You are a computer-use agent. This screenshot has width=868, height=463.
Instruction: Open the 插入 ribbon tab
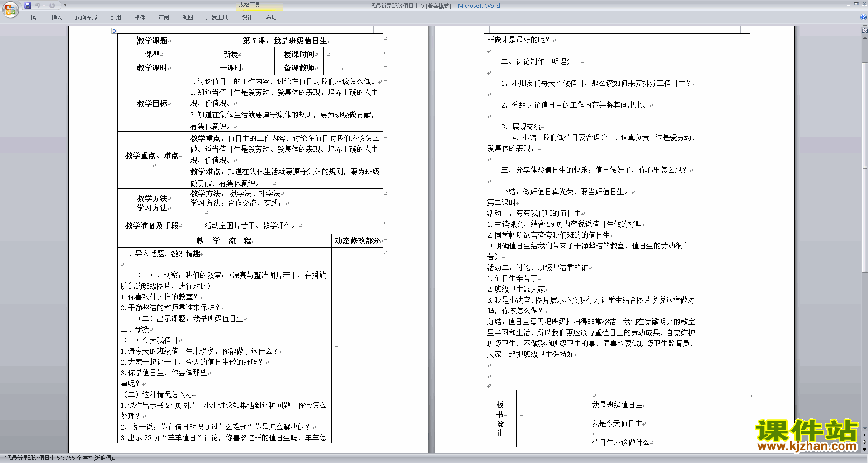click(57, 17)
